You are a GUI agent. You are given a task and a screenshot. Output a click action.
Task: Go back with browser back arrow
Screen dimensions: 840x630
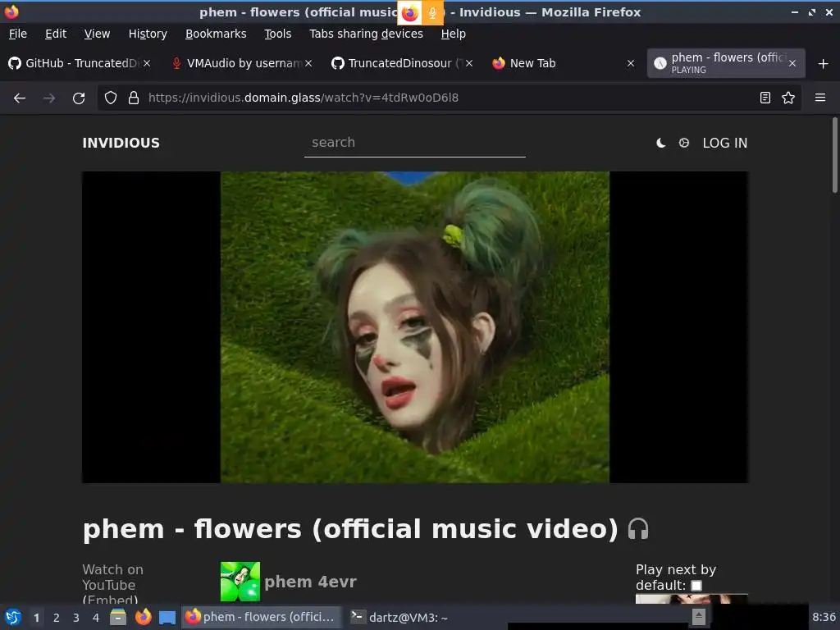(20, 98)
